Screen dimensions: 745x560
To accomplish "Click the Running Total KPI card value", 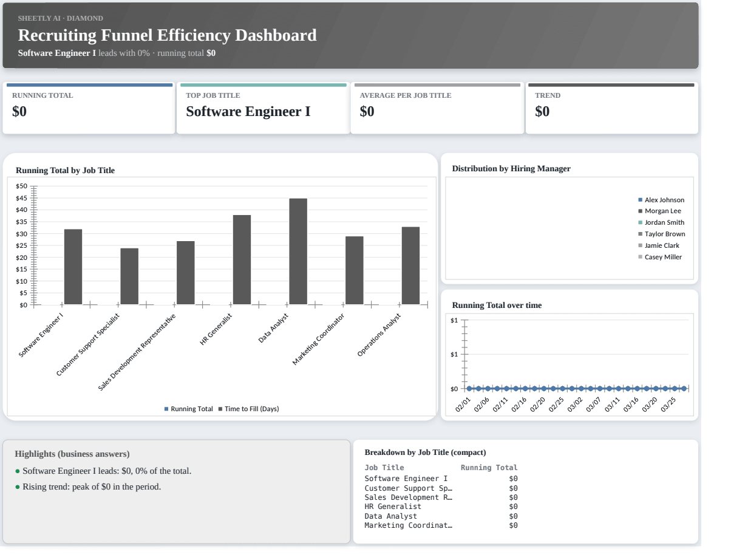I will click(19, 112).
